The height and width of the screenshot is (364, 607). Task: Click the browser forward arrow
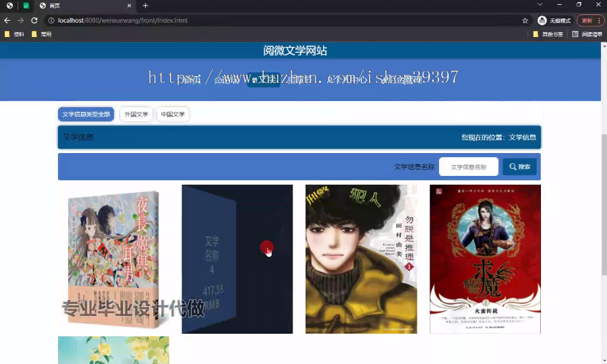click(20, 20)
